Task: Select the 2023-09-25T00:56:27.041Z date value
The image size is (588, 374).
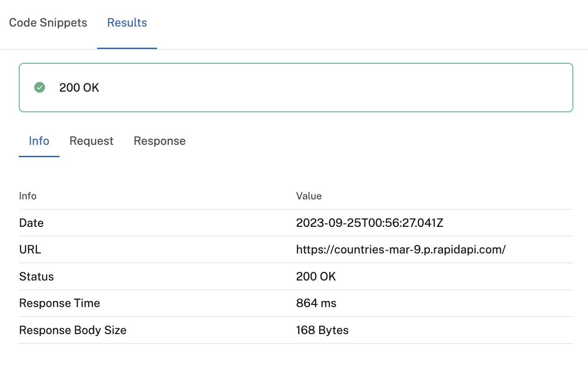Action: 370,223
